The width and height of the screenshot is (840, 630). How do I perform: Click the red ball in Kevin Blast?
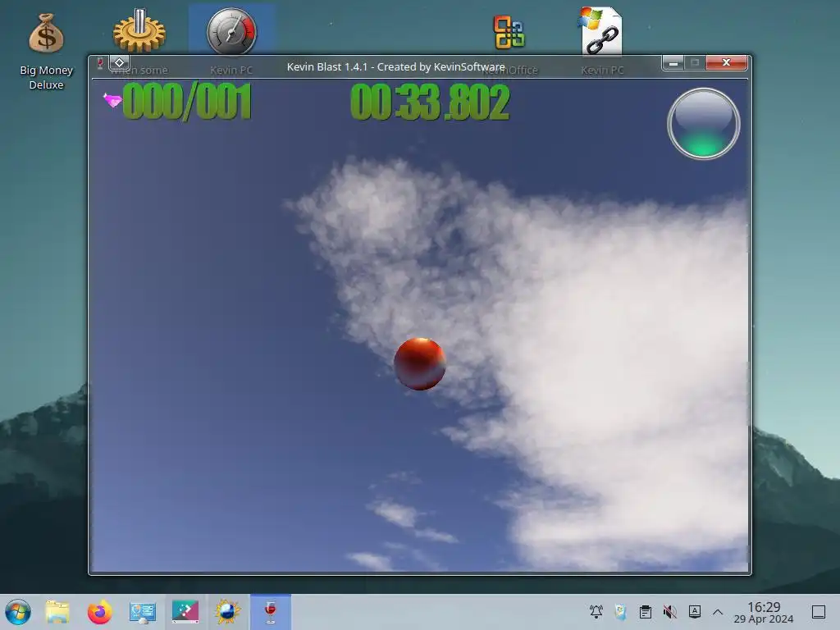coord(419,363)
